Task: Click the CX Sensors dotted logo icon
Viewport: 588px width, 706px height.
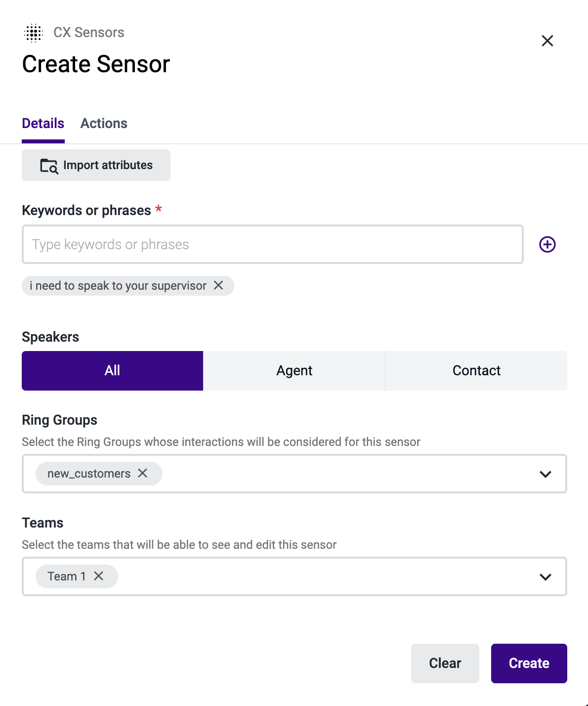Action: [34, 33]
